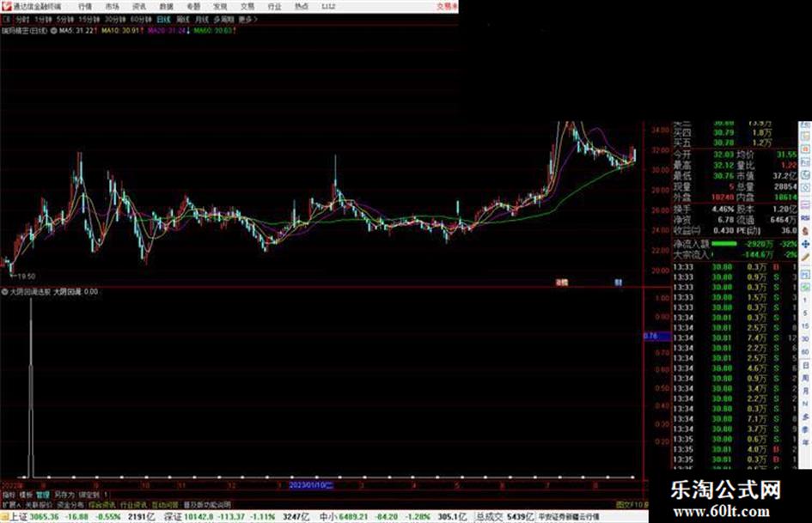Click the RSI icon in right sidebar
The image size is (812, 523).
pyautogui.click(x=805, y=218)
